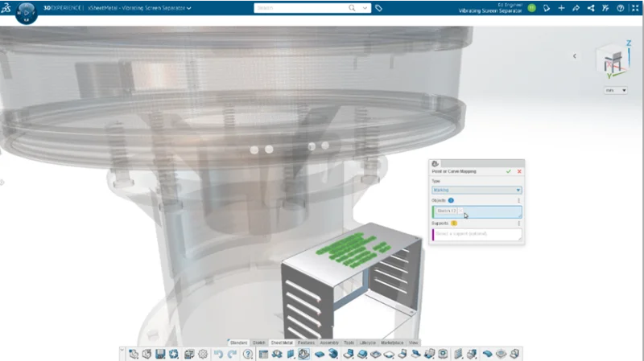
Task: Remove Sketch.12 from the Objects list
Action: (x=461, y=211)
